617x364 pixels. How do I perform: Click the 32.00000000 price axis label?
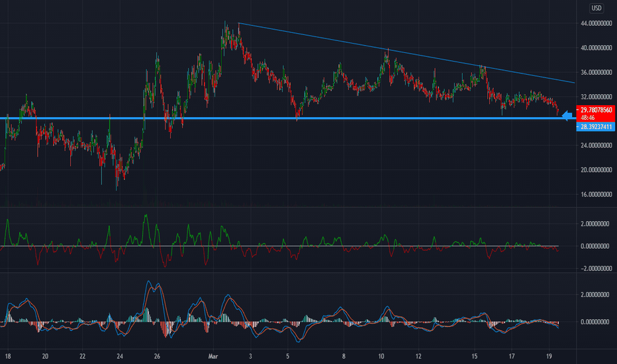(x=596, y=97)
